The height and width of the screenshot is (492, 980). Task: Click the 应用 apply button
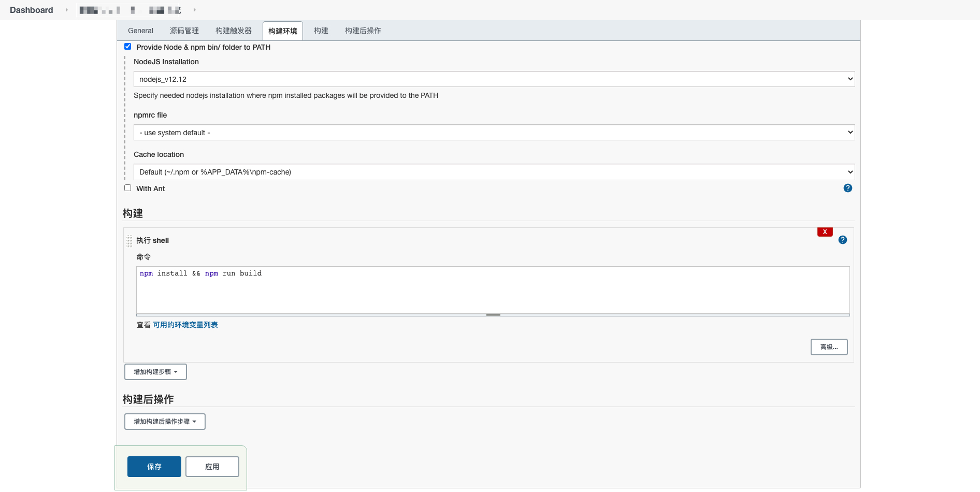212,467
